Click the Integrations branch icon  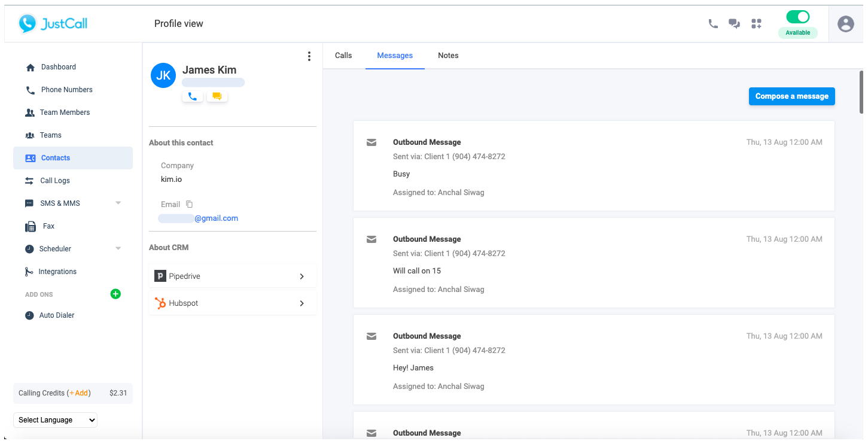coord(29,272)
